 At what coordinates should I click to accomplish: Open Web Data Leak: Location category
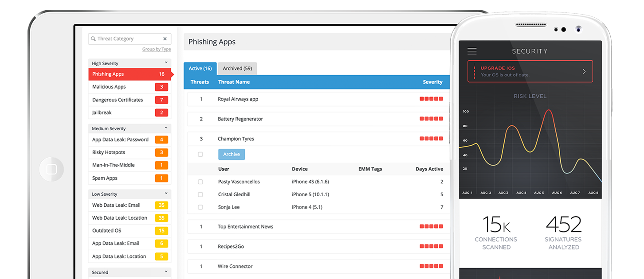pyautogui.click(x=130, y=218)
